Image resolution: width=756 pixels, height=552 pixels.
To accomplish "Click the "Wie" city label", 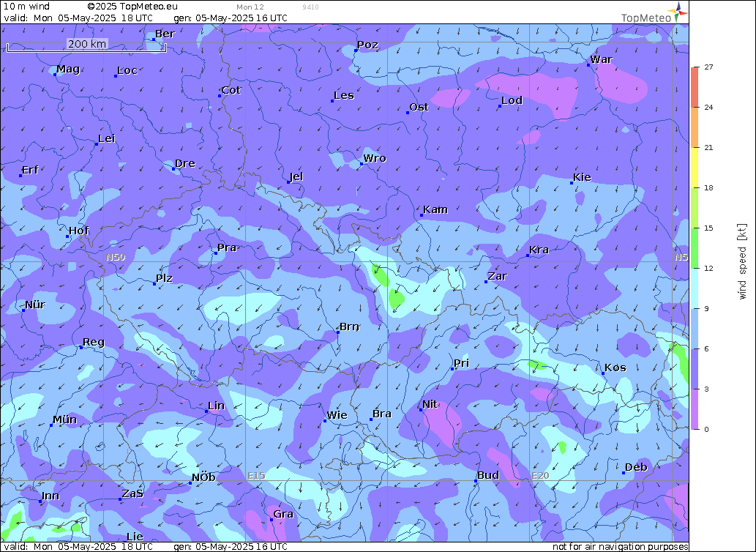I will [x=337, y=415].
